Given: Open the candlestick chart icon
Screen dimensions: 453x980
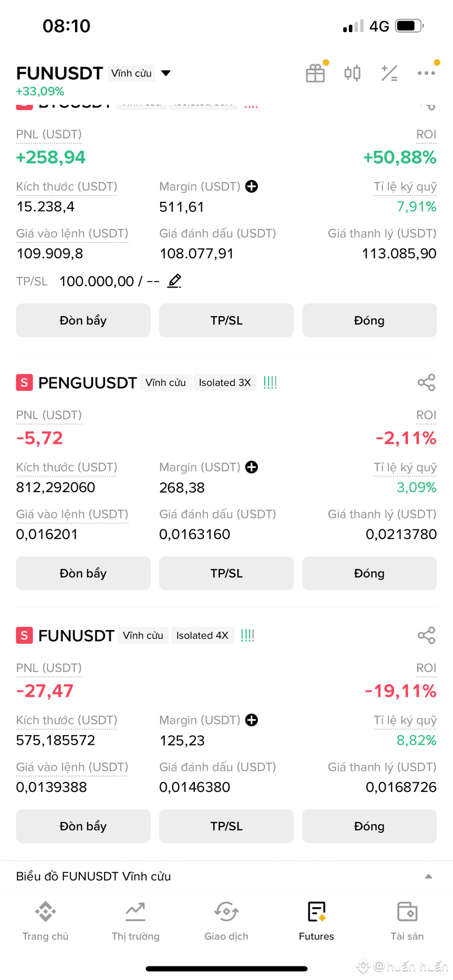Looking at the screenshot, I should pos(352,73).
